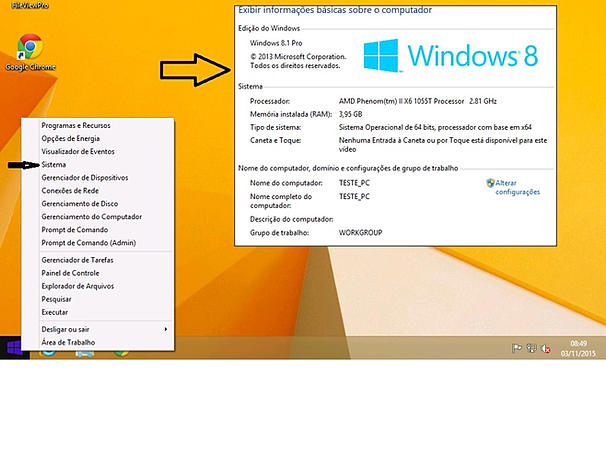Click Alterar configurações link
The height and width of the screenshot is (455, 606).
[517, 187]
